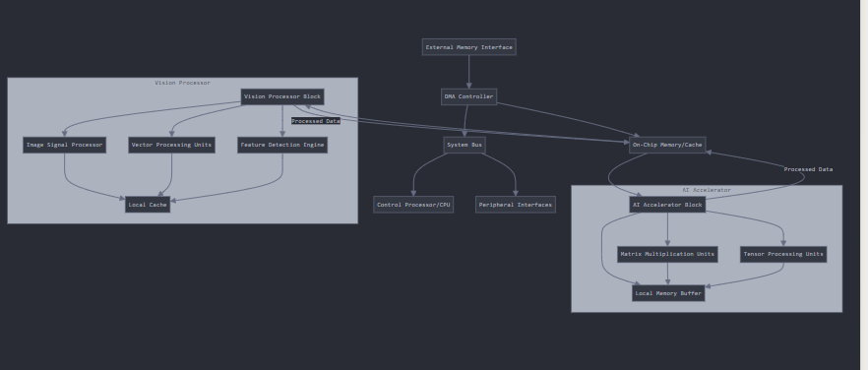This screenshot has height=370, width=868.
Task: Select the Vector Processing Units node
Action: (x=171, y=145)
